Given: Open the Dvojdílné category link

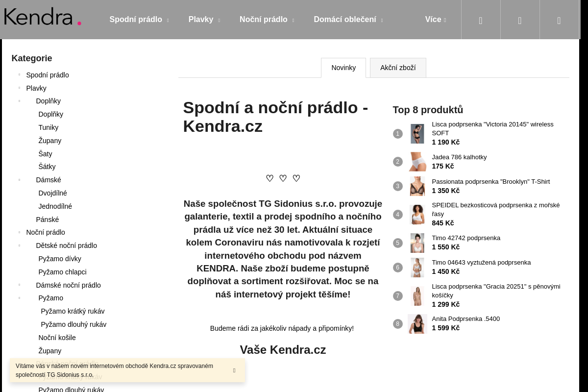Looking at the screenshot, I should click(53, 193).
